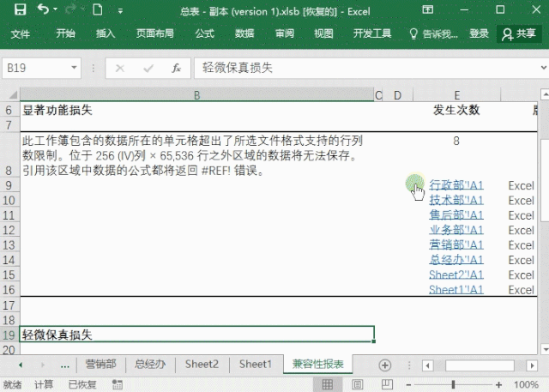Open the 数据 ribbon tab
The image size is (549, 392).
point(244,33)
